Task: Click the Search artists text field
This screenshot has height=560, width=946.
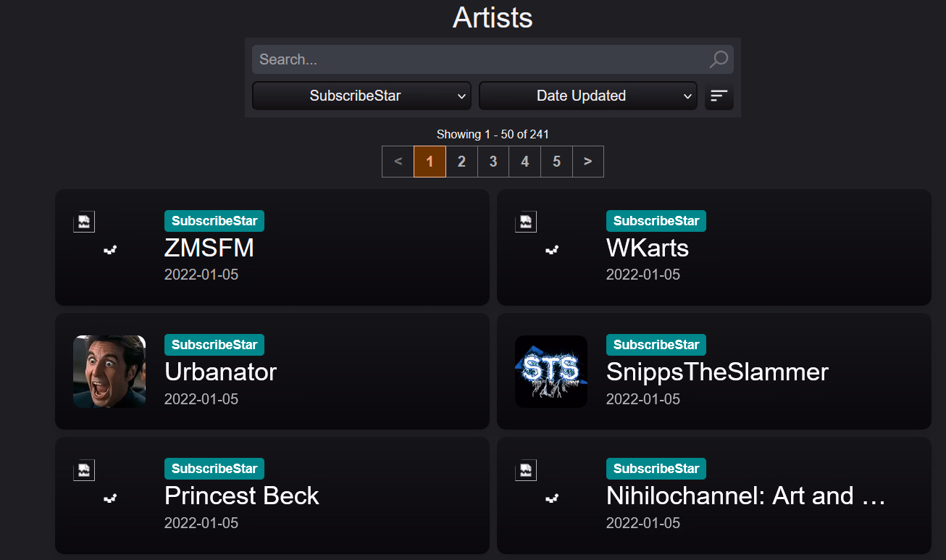Action: 478,59
